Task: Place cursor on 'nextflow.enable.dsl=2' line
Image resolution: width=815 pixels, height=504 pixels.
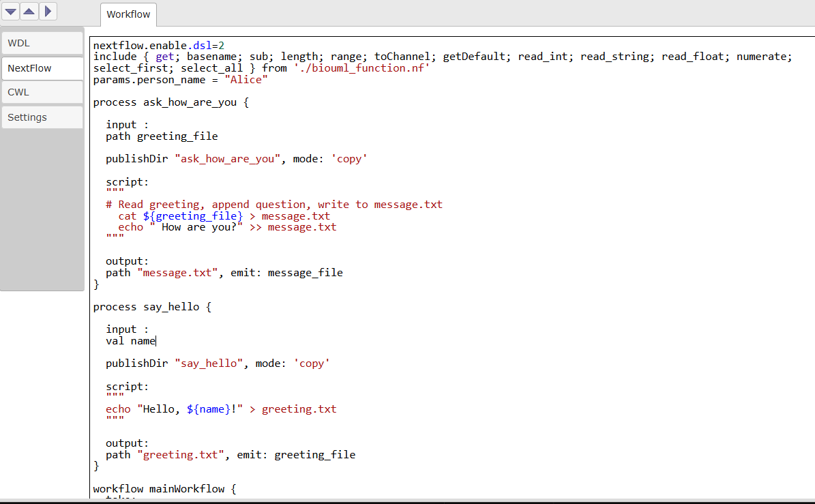Action: tap(158, 46)
